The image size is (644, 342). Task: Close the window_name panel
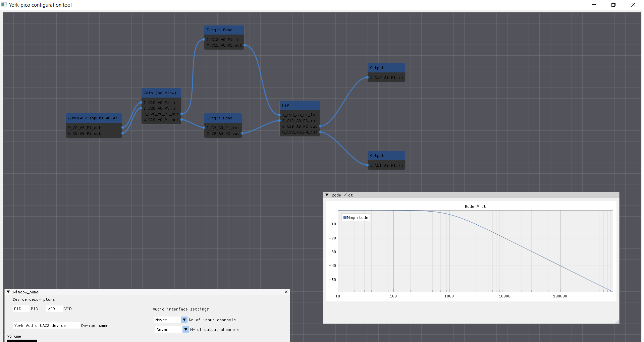(x=286, y=292)
